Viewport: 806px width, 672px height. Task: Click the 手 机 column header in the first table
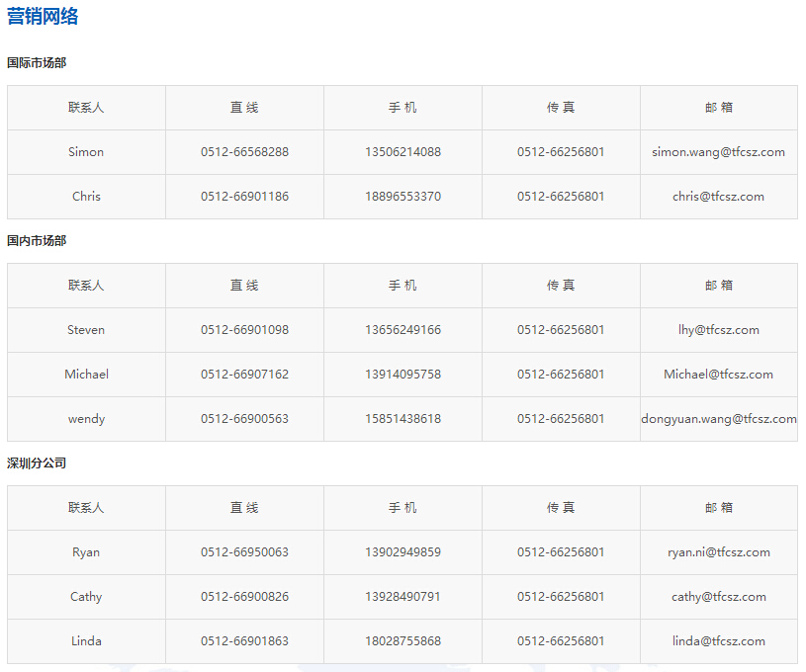click(x=402, y=108)
